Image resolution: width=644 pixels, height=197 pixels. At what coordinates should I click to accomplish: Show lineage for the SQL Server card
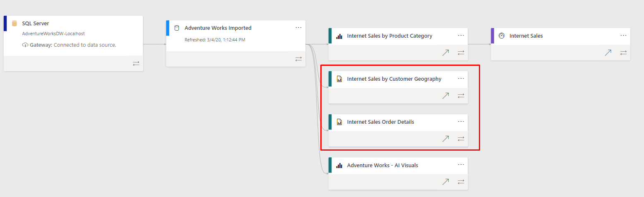pos(136,63)
